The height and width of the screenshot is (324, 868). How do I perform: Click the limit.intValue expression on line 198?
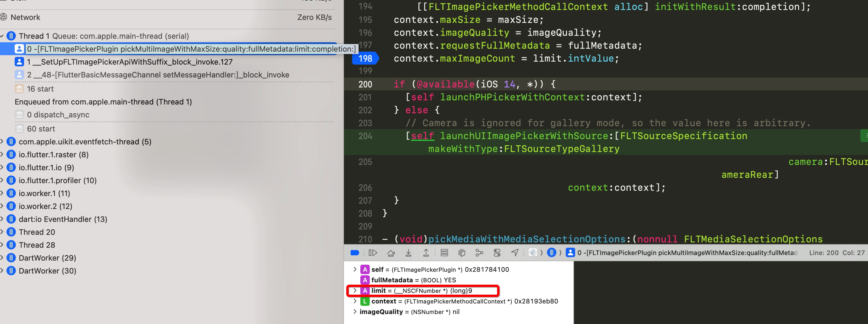tap(573, 58)
